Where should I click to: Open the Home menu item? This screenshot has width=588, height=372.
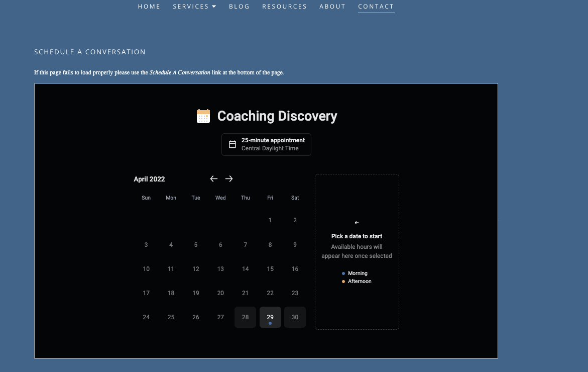click(149, 7)
